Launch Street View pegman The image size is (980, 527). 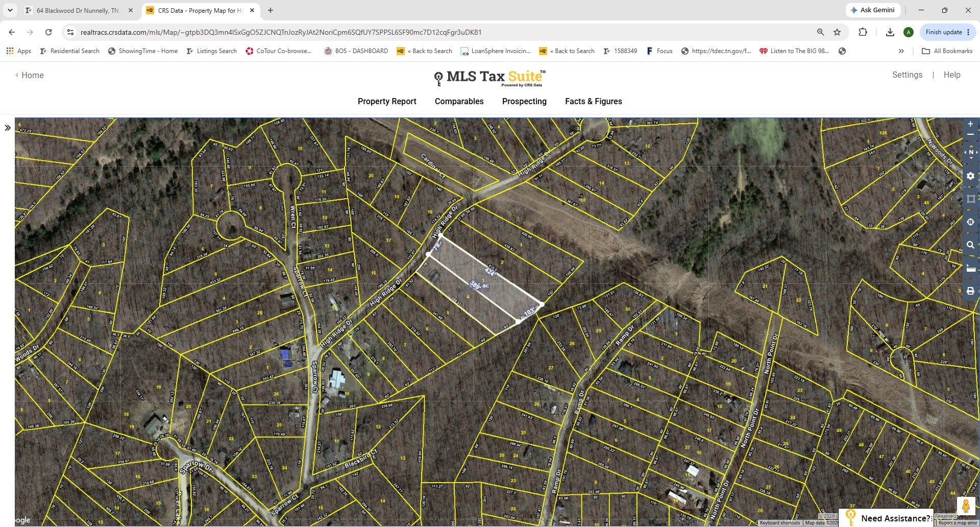point(966,506)
